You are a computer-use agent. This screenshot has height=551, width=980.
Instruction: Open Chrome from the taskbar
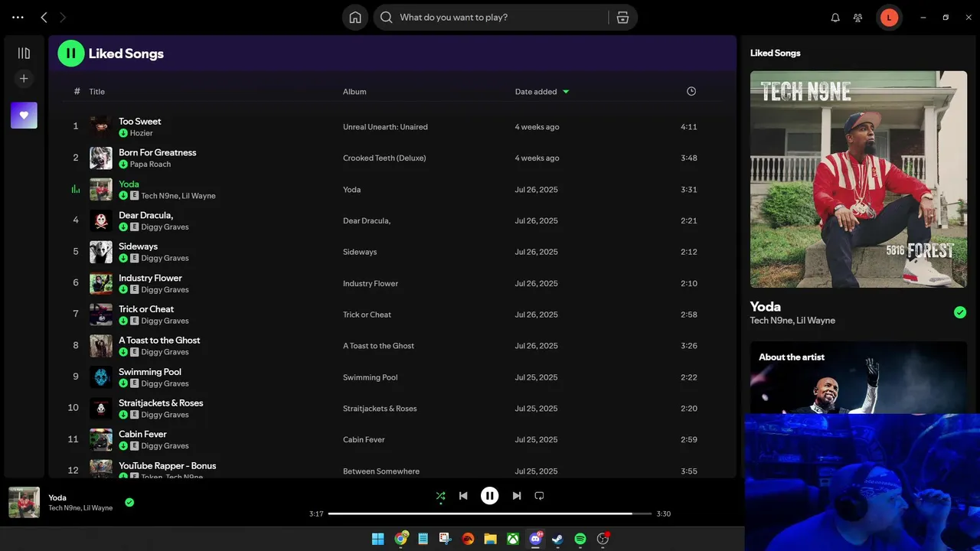[400, 539]
